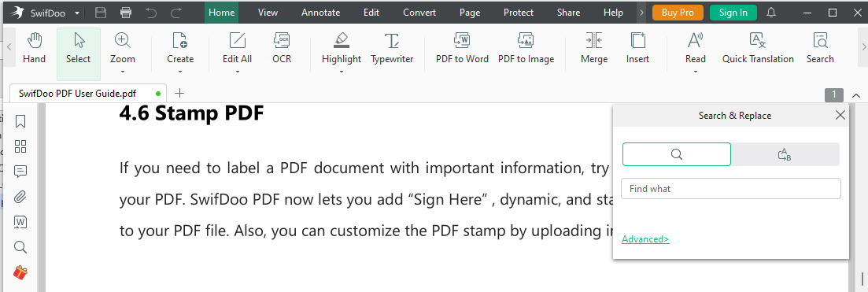Screen dimensions: 868x292
Task: Click the gift box icon
Action: coord(20,272)
